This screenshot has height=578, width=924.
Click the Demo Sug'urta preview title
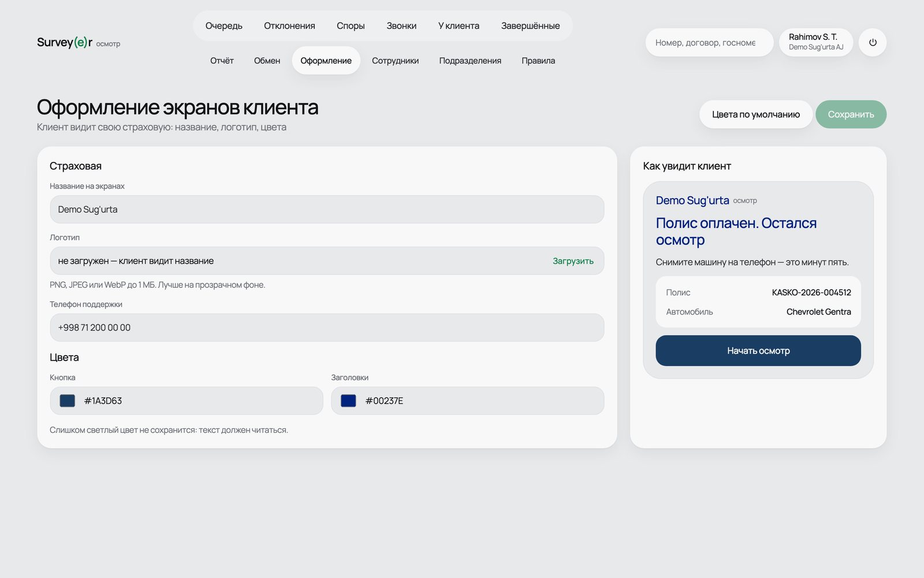[692, 201]
